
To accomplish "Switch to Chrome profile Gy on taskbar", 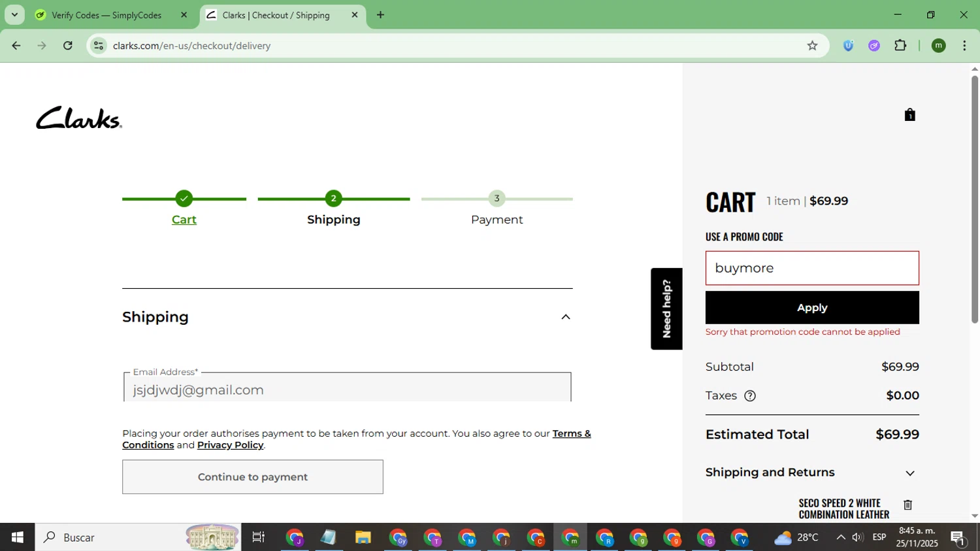I will 398,537.
